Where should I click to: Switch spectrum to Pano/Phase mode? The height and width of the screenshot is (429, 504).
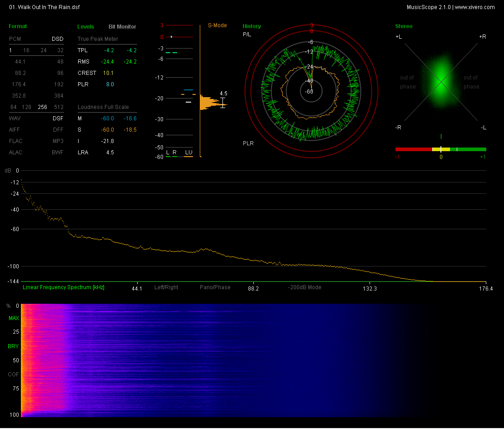tap(215, 287)
